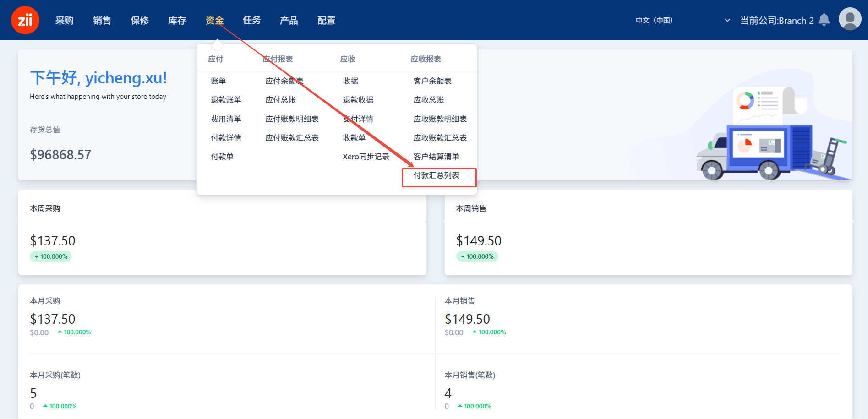Open 收款单

[x=354, y=138]
